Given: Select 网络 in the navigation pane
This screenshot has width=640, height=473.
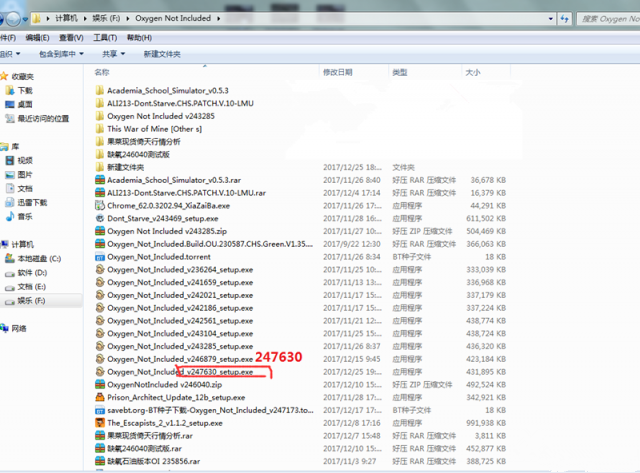Looking at the screenshot, I should pos(13,329).
